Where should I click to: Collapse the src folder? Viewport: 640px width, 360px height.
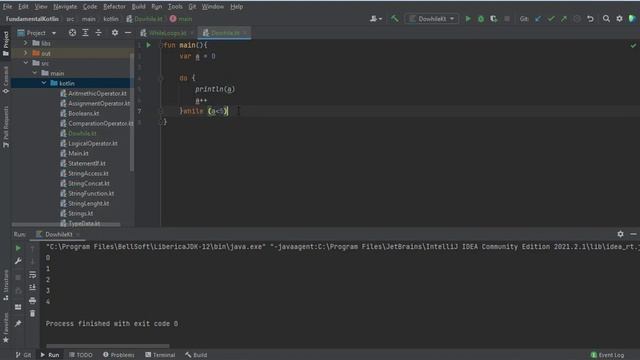(26, 63)
